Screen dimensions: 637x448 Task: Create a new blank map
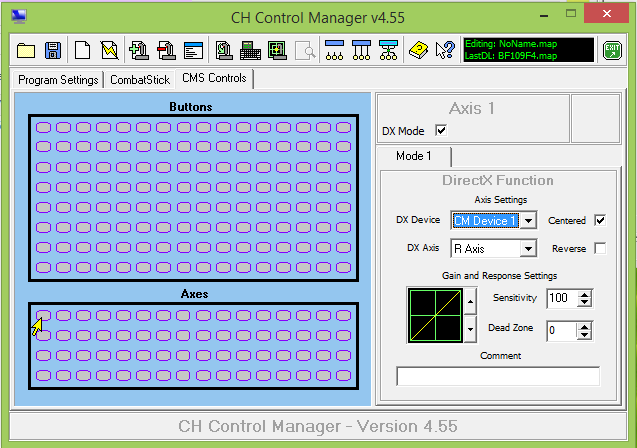pyautogui.click(x=82, y=51)
